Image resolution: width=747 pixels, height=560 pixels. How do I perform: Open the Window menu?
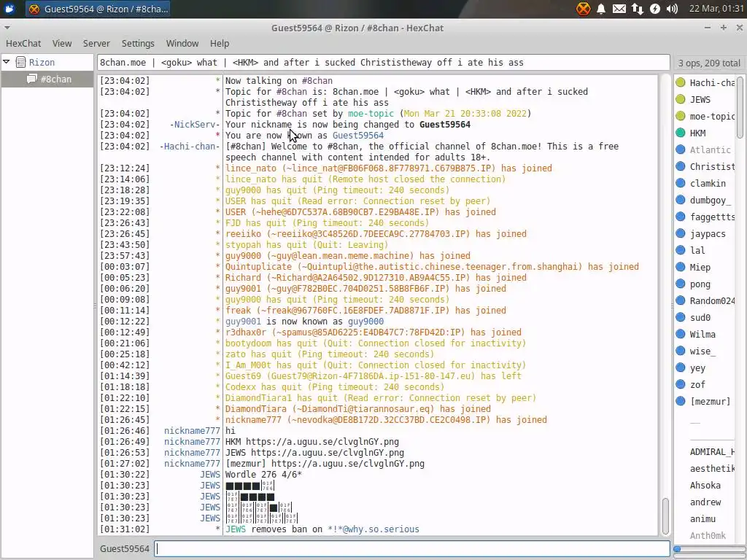[x=182, y=43]
